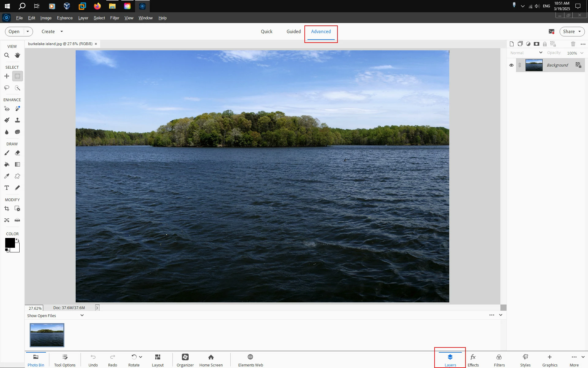Select the Hand tool
The width and height of the screenshot is (588, 368).
17,56
